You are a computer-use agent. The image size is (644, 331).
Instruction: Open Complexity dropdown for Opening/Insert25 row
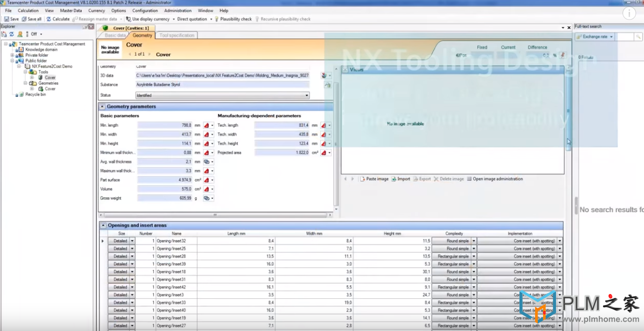[x=473, y=248]
